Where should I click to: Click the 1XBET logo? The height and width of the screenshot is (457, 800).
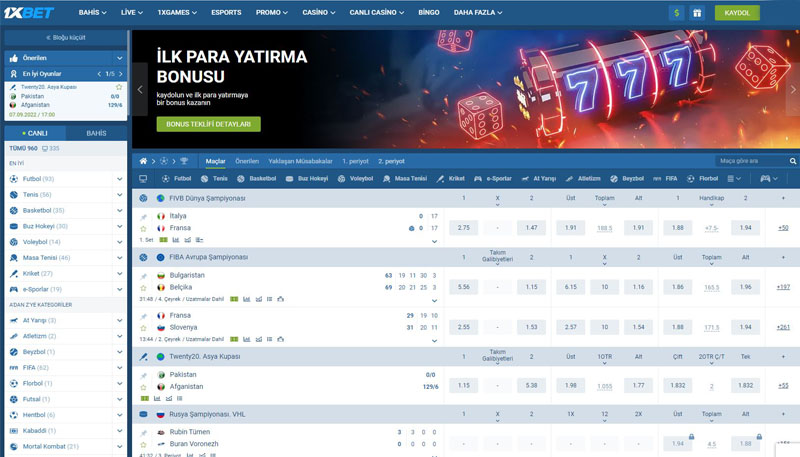pyautogui.click(x=29, y=13)
